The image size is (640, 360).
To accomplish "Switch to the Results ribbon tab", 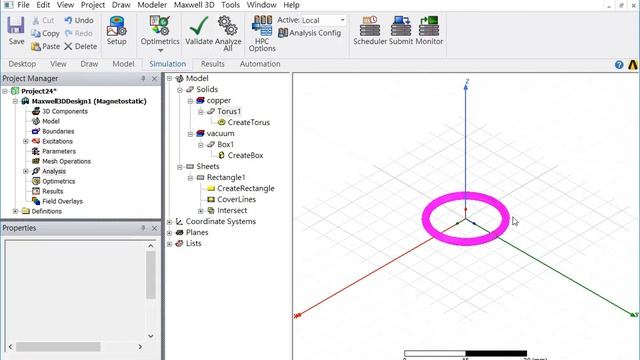I will point(213,64).
